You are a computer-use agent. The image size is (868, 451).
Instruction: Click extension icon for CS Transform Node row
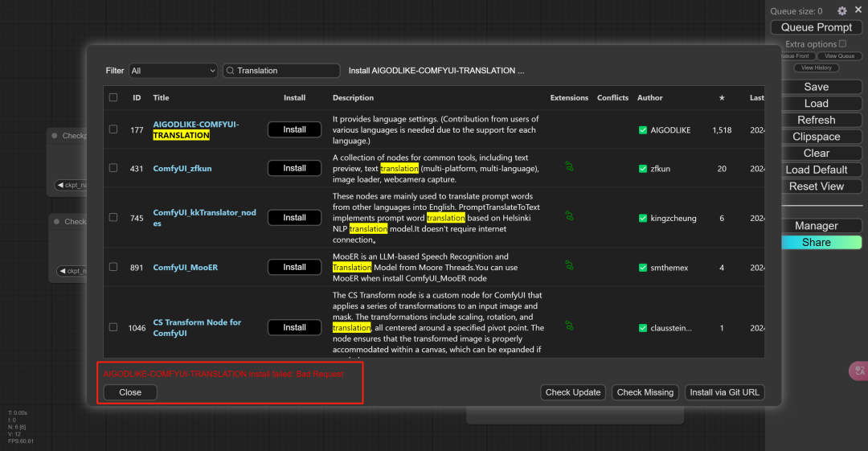click(x=569, y=326)
